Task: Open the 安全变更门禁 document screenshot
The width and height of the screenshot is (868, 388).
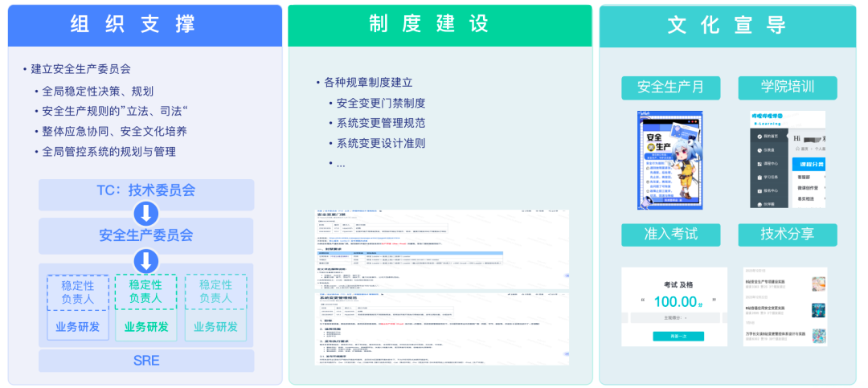Action: point(442,249)
